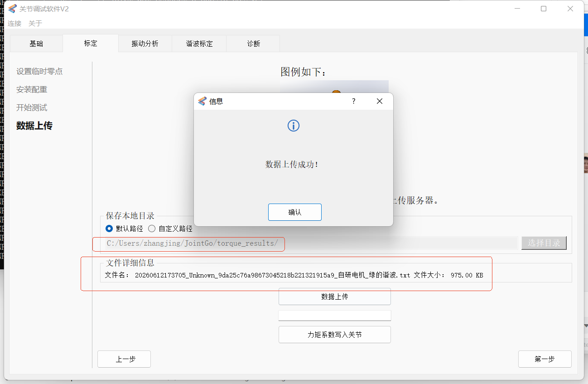Click the upload progress bar
The width and height of the screenshot is (588, 384).
335,316
